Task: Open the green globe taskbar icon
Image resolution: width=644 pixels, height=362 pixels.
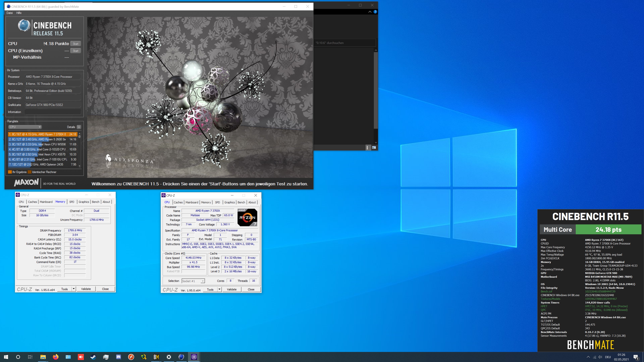Action: click(x=144, y=357)
